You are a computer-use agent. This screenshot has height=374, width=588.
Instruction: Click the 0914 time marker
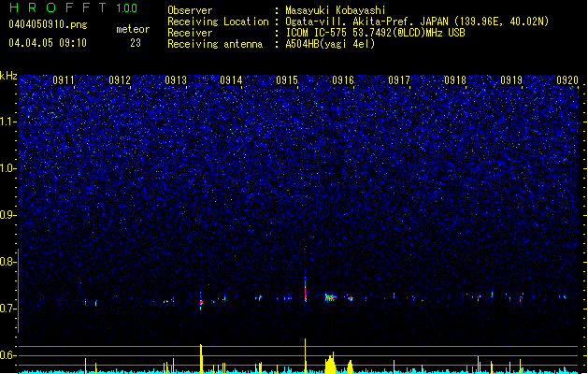click(231, 79)
